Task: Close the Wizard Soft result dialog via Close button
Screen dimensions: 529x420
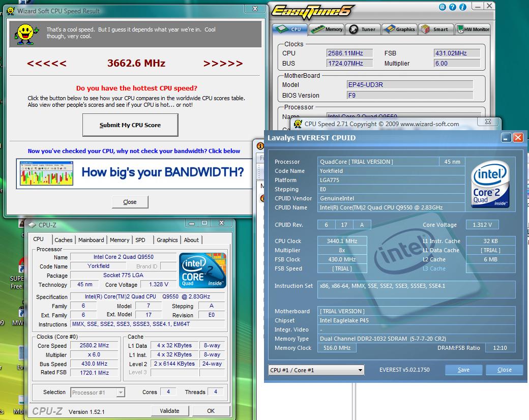Action: point(130,202)
